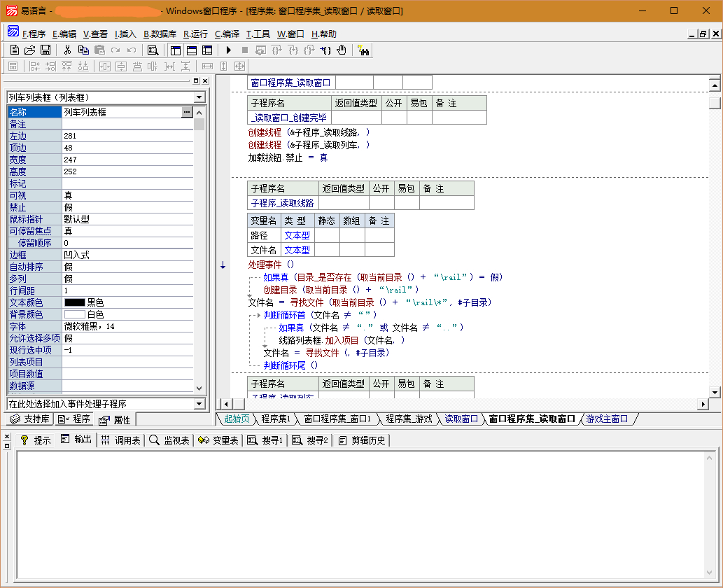Open the 在此处选择加入事件处理子程序 dropdown
This screenshot has width=723, height=588.
(x=199, y=404)
